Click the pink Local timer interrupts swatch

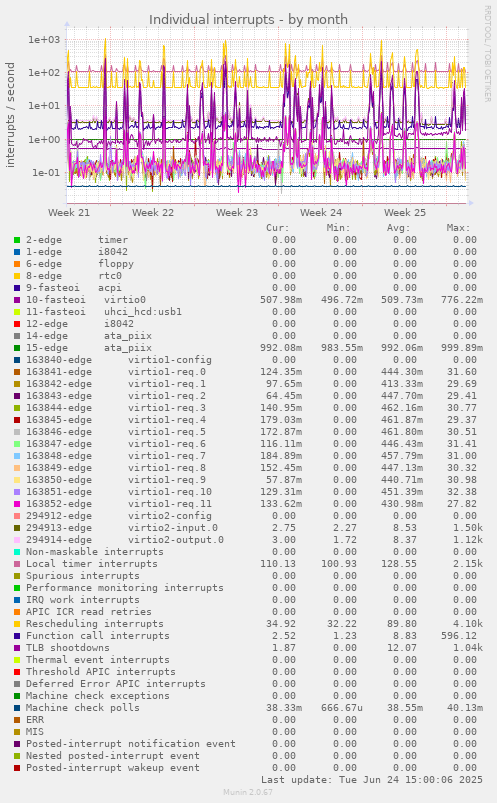tap(17, 564)
